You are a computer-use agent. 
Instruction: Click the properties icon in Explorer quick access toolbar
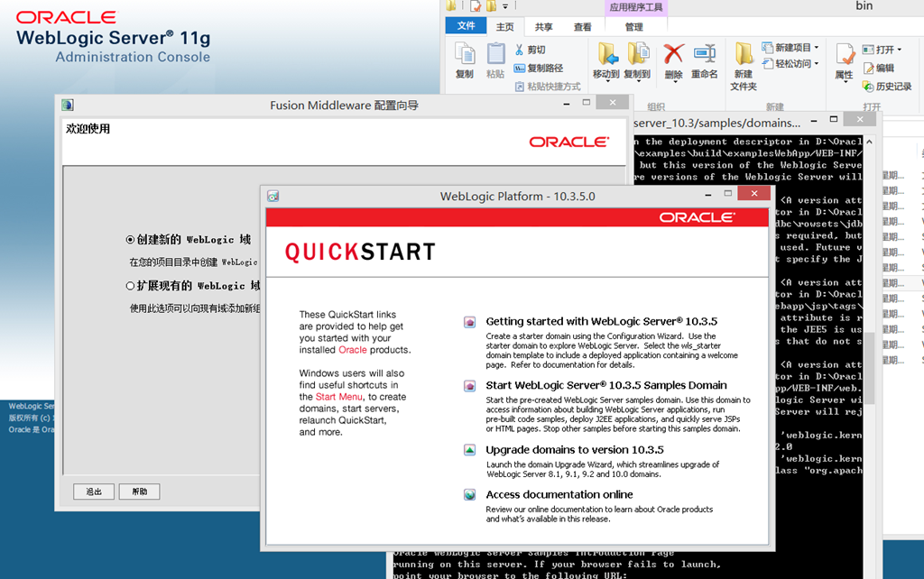(476, 6)
